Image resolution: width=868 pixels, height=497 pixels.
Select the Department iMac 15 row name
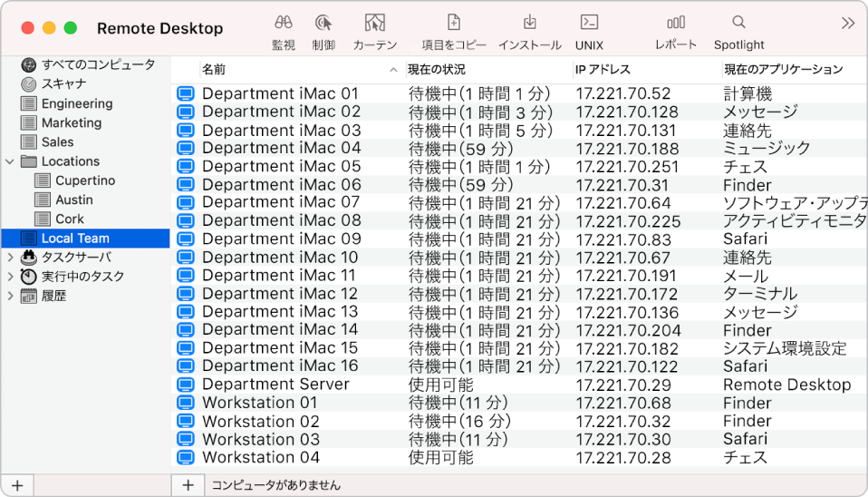(280, 348)
